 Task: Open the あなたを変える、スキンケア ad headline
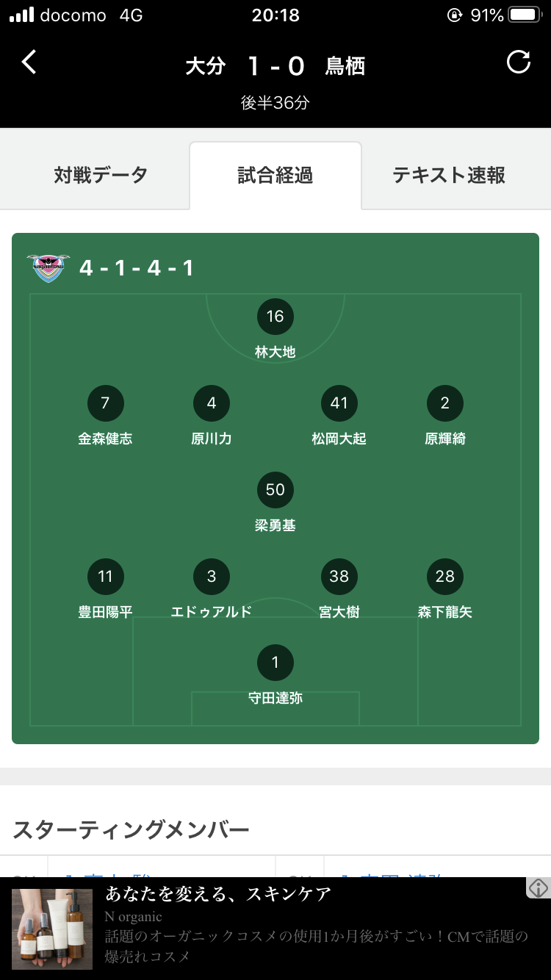tap(218, 895)
